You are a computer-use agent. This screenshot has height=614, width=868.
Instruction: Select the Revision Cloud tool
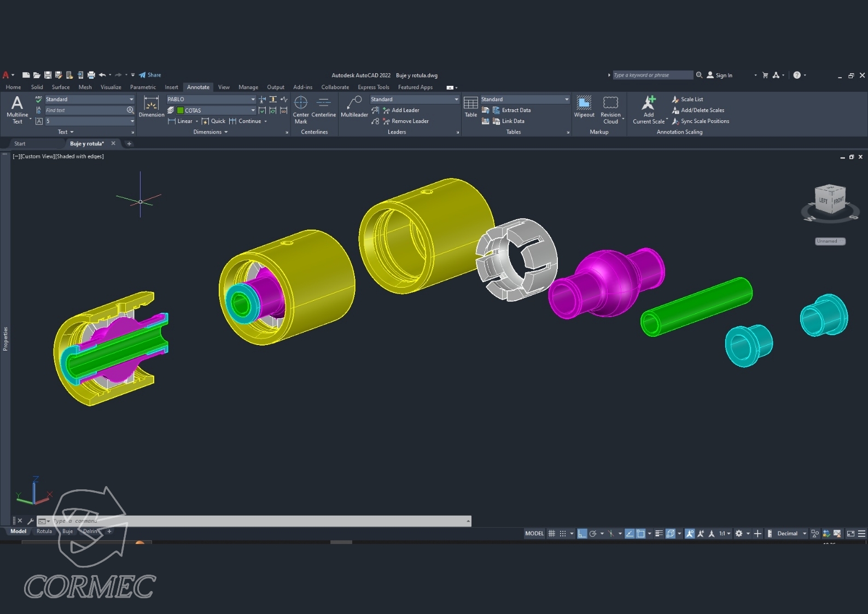click(x=610, y=109)
